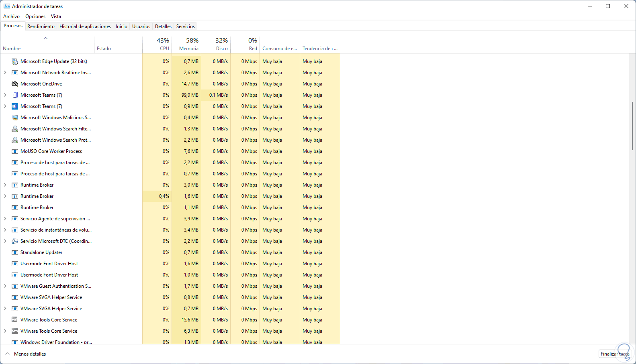Click the Finalizar tarea button
Image resolution: width=636 pixels, height=364 pixels.
[615, 354]
